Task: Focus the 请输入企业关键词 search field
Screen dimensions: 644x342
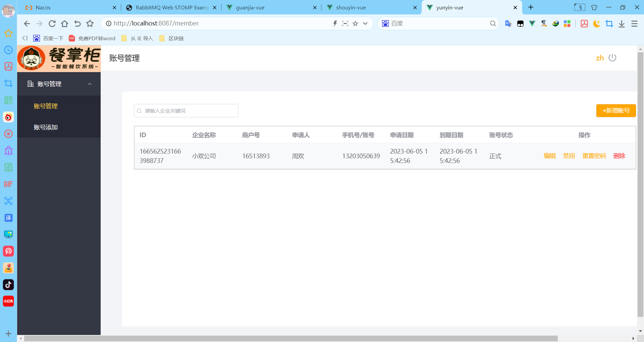Action: coord(186,111)
